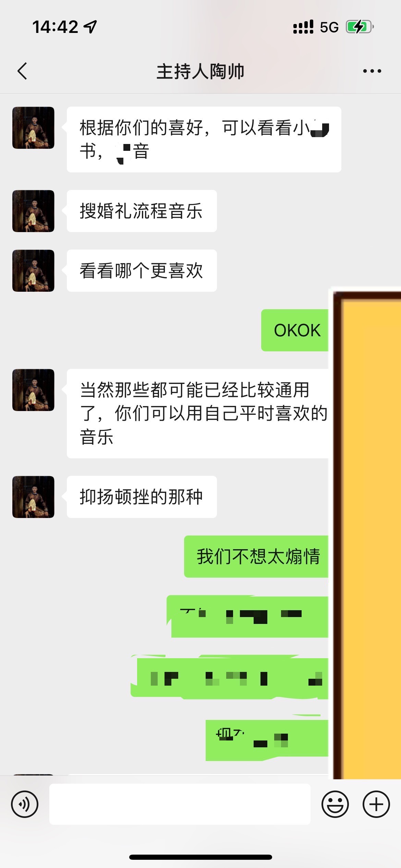Tap the battery charging icon in status bar
This screenshot has height=868, width=401.
click(360, 27)
